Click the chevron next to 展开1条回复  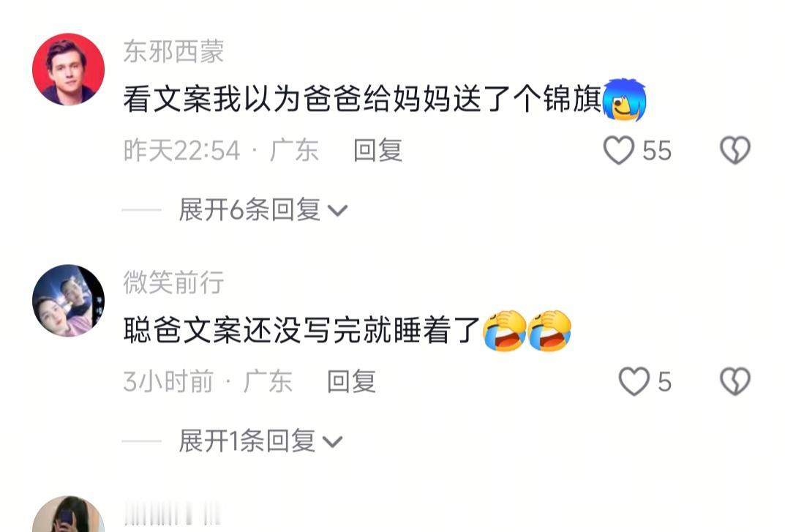(x=332, y=442)
